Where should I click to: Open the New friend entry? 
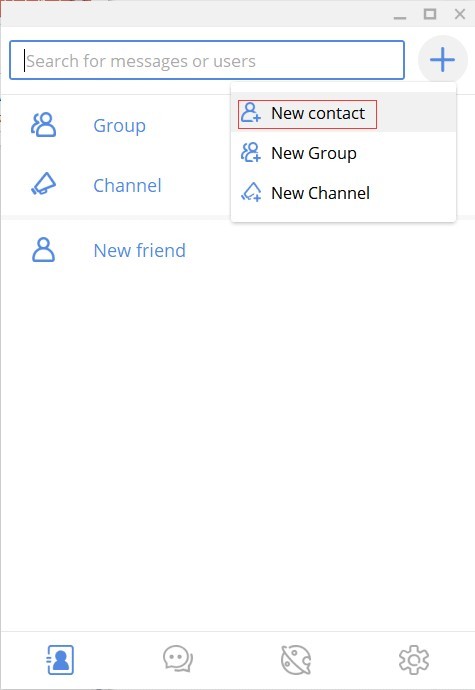[140, 250]
